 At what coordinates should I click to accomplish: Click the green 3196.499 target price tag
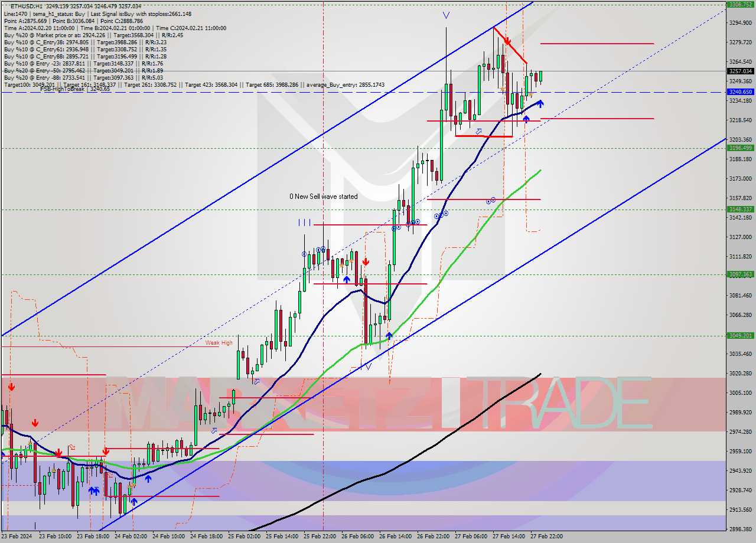(x=740, y=148)
